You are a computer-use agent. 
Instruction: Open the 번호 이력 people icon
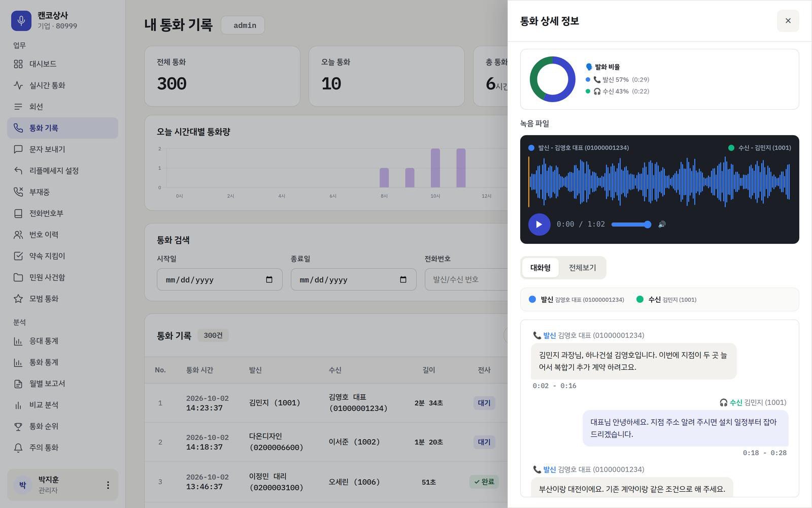coord(18,235)
